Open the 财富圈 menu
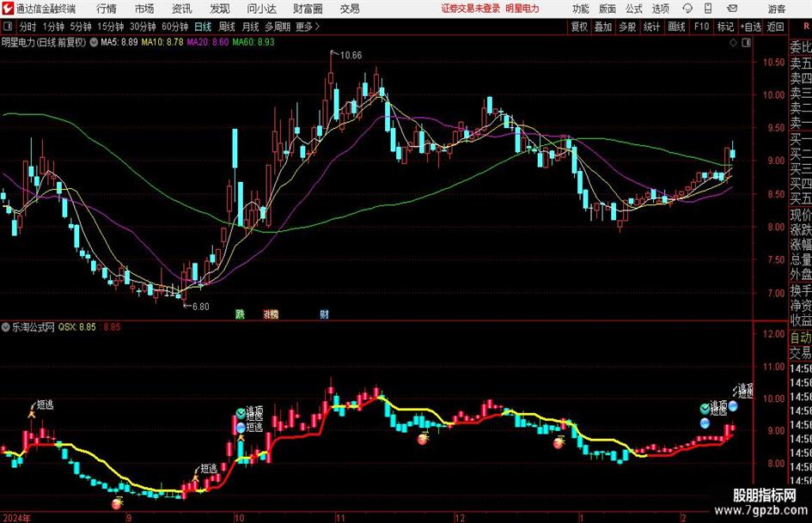 click(308, 9)
